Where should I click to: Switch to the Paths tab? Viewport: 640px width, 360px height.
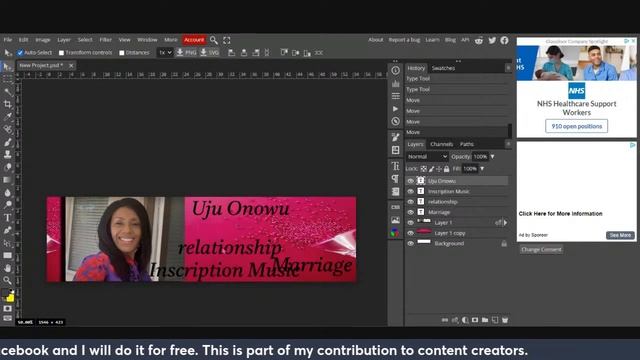point(467,144)
